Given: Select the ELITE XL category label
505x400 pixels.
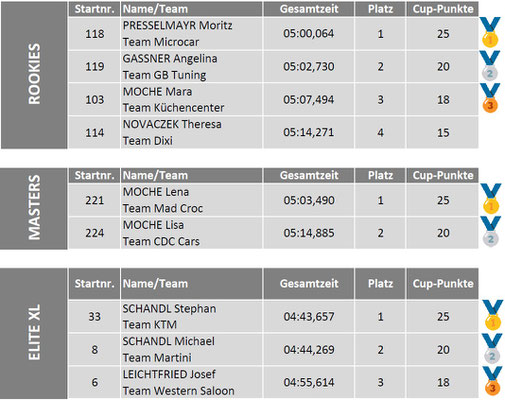Looking at the screenshot, I should (34, 333).
